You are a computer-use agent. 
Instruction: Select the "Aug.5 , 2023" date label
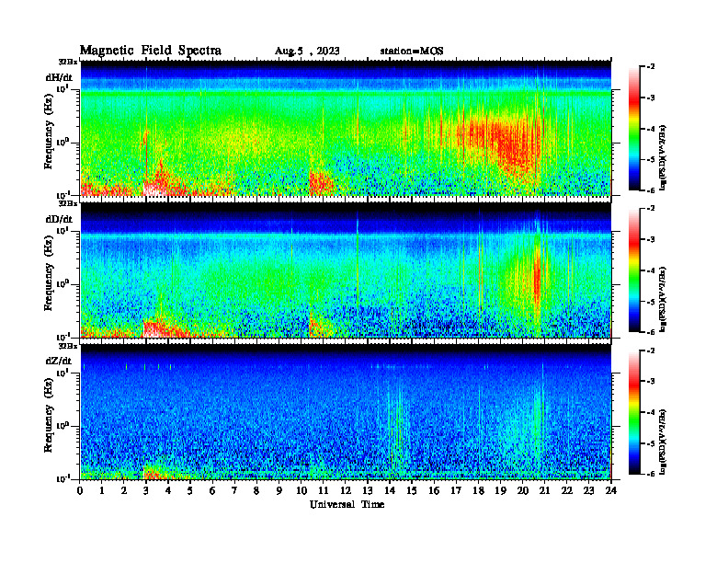(x=307, y=52)
